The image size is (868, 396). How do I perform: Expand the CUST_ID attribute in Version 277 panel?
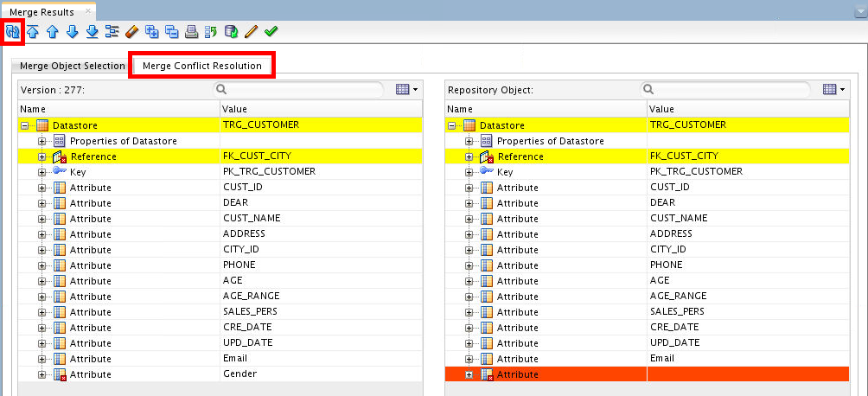(42, 188)
